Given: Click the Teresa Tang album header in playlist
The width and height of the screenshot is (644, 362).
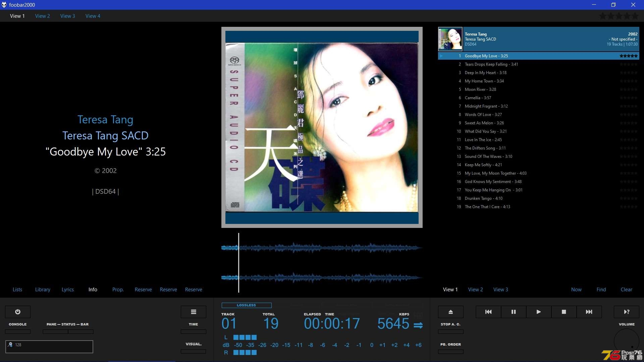Looking at the screenshot, I should pos(539,39).
